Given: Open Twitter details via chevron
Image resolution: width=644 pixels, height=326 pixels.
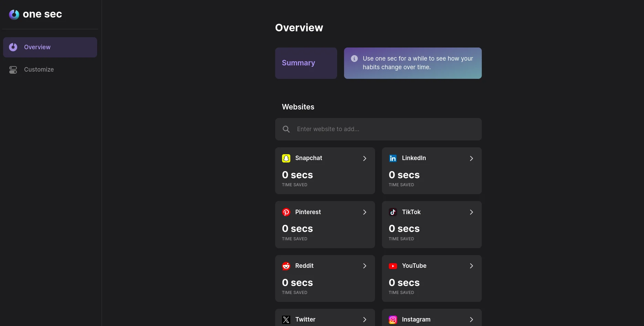Looking at the screenshot, I should click(365, 320).
